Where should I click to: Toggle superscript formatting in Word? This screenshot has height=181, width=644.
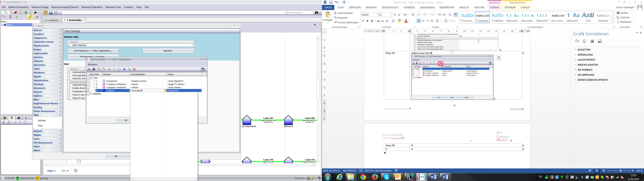click(387, 21)
